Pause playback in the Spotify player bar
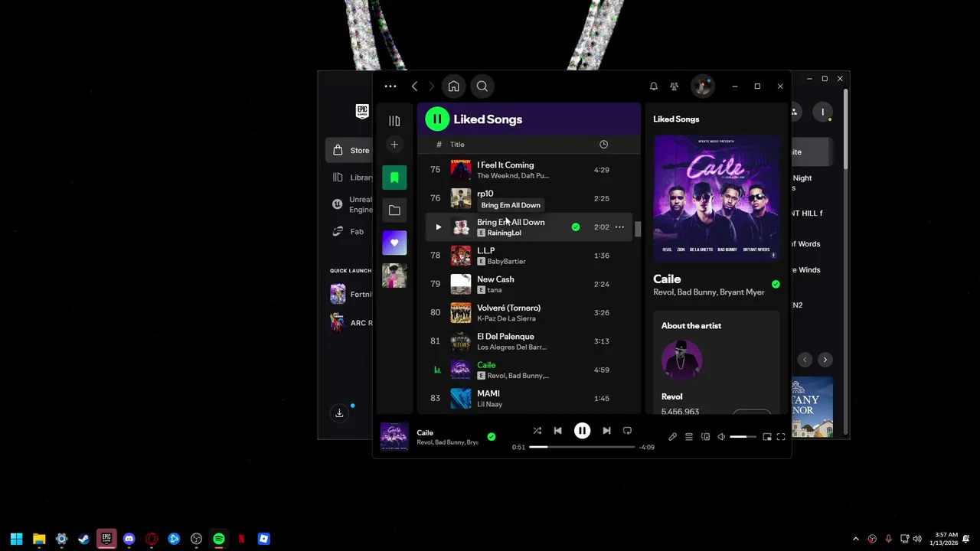980x551 pixels. (x=582, y=431)
